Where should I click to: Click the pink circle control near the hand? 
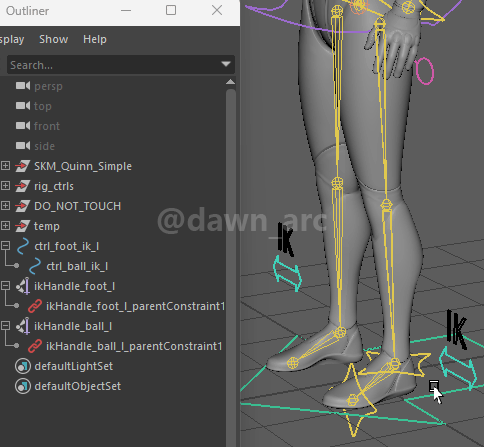click(x=424, y=71)
